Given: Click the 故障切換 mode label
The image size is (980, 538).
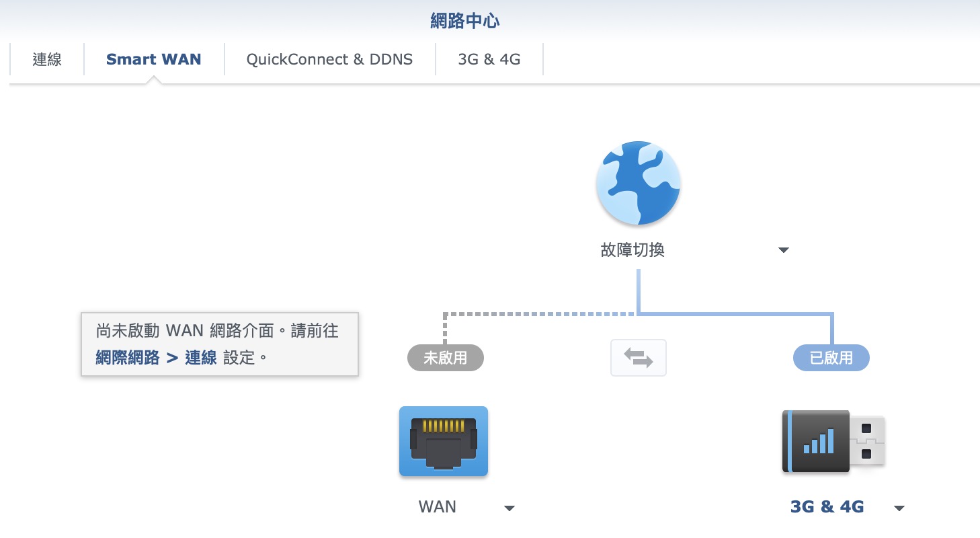Looking at the screenshot, I should 632,251.
